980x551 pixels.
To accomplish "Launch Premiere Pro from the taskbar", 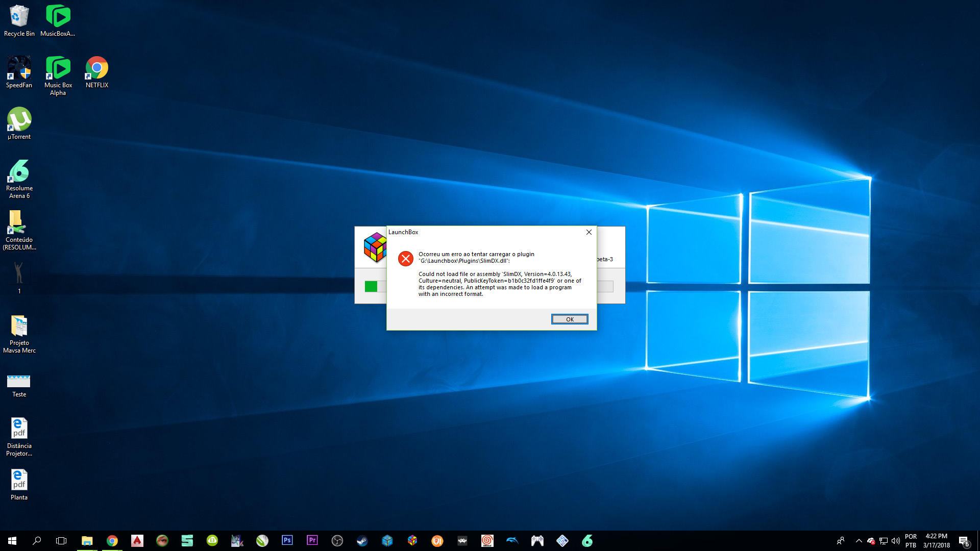I will (x=312, y=540).
